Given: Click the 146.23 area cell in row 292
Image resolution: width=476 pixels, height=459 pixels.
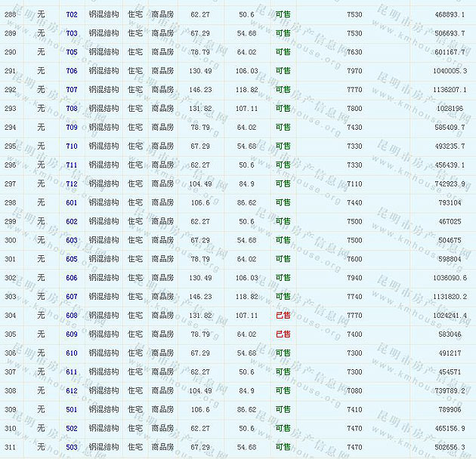Looking at the screenshot, I should tap(201, 90).
